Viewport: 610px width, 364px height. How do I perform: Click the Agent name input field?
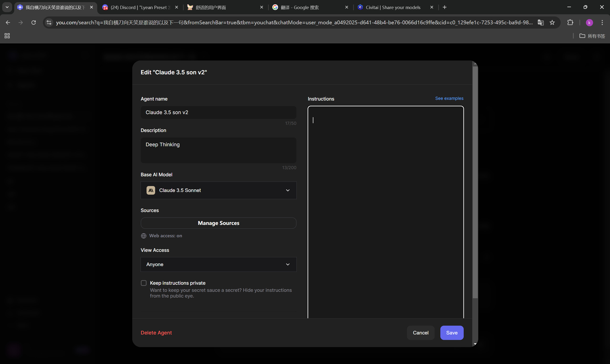[x=218, y=112]
